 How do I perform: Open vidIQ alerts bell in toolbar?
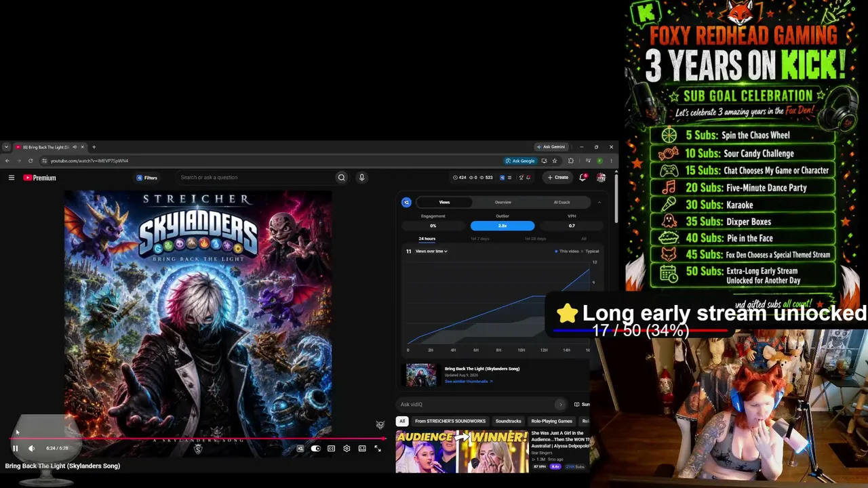click(x=529, y=178)
